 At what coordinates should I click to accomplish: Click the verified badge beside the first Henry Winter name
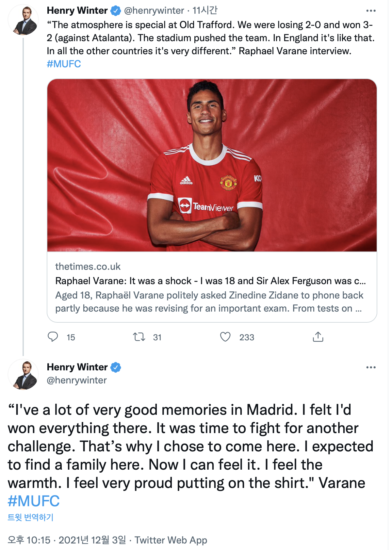(116, 11)
